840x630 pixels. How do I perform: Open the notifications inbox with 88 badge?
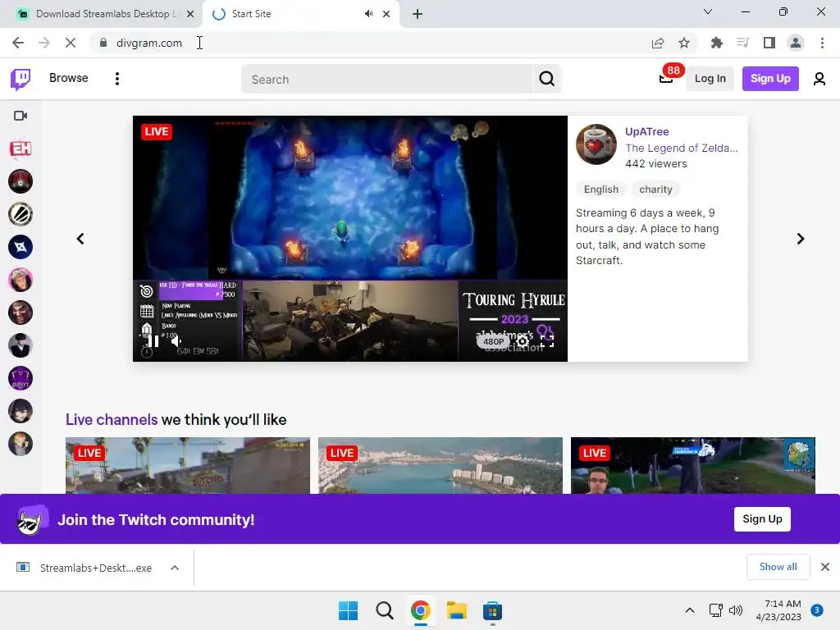pos(666,78)
